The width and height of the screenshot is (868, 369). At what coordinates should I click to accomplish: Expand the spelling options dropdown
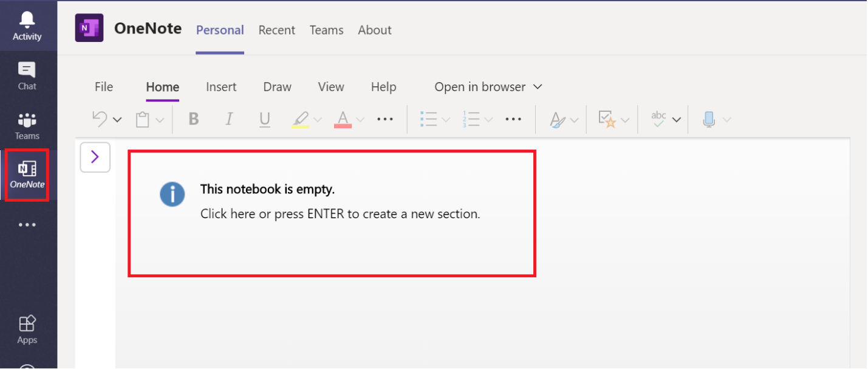coord(677,120)
